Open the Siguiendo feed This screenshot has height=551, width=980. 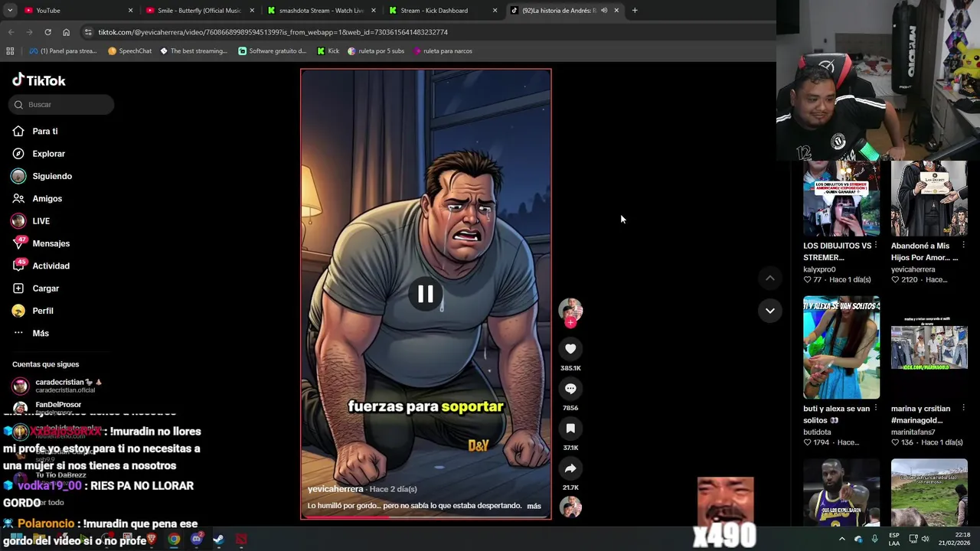coord(42,176)
